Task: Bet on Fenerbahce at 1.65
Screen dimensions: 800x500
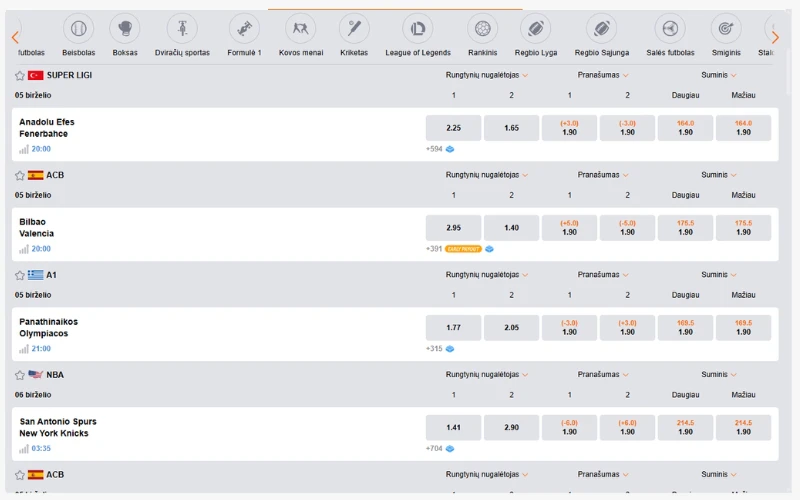Action: click(x=511, y=128)
